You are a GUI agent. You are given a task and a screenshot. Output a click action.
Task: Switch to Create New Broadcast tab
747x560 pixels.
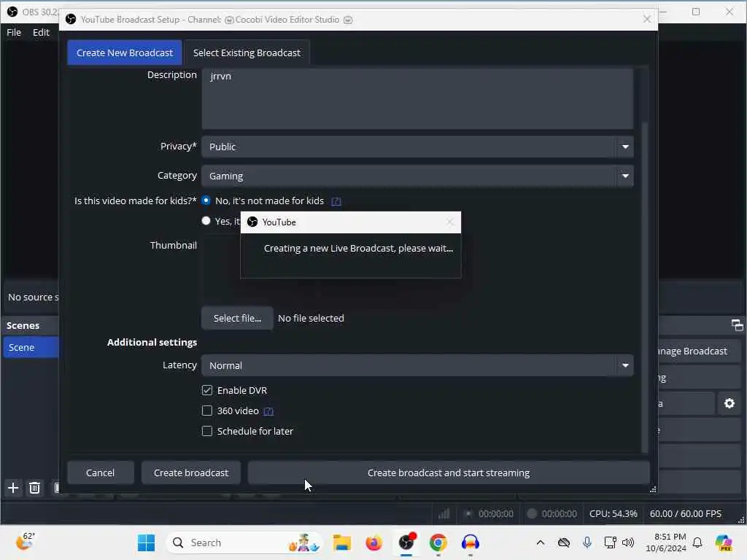pos(124,52)
